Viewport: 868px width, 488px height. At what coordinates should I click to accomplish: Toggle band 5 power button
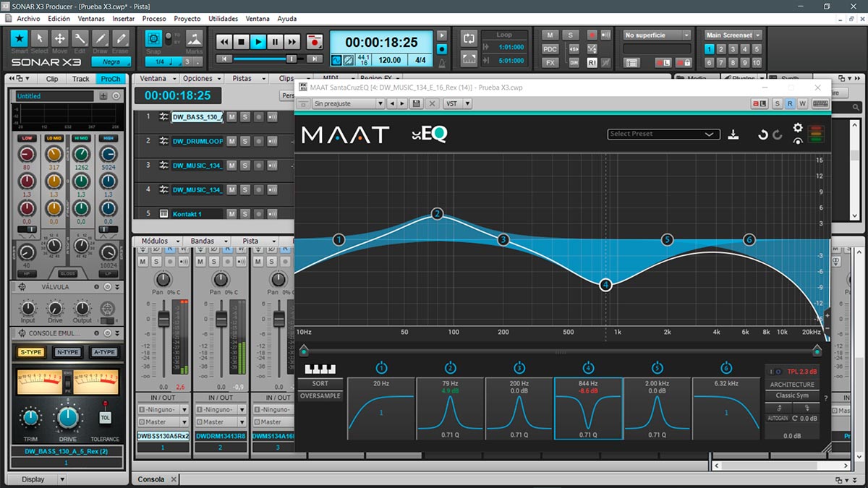coord(657,367)
